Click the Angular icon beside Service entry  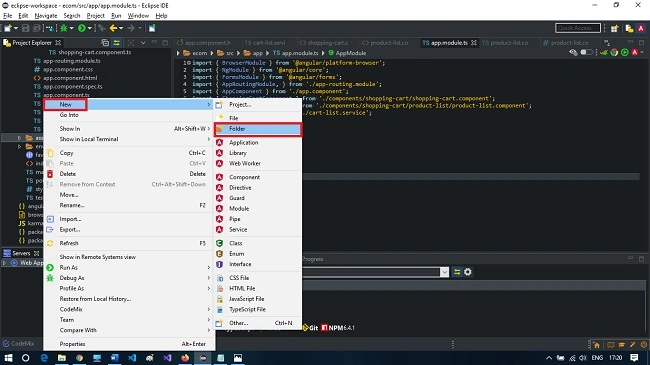[220, 229]
